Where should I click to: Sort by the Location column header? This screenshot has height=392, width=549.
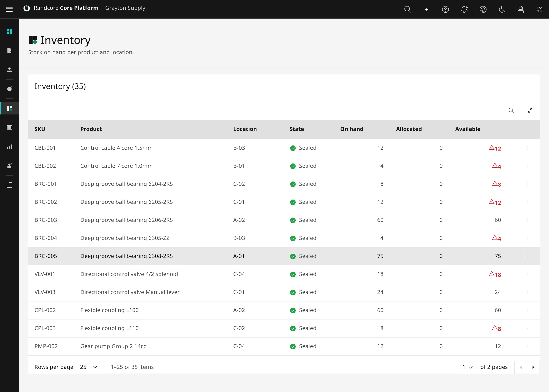[x=245, y=129]
